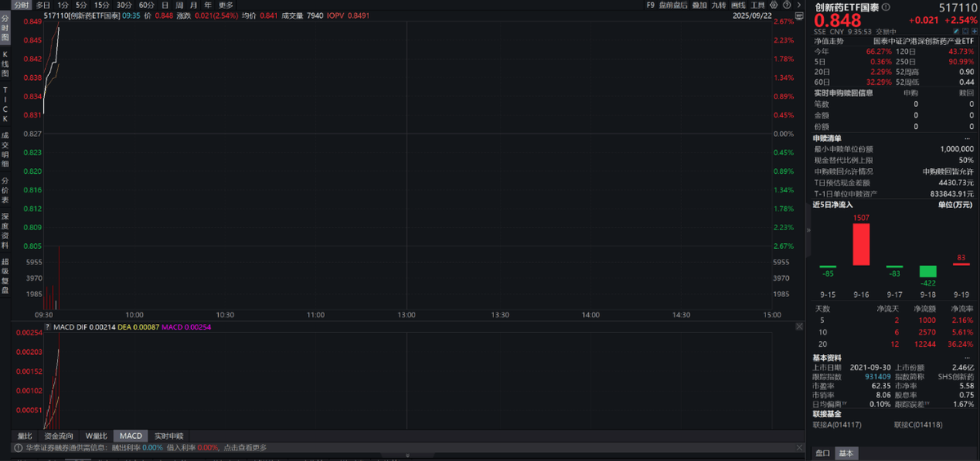Switch to W量比 indicator tab
Viewport: 980px width, 461px height.
(96, 436)
